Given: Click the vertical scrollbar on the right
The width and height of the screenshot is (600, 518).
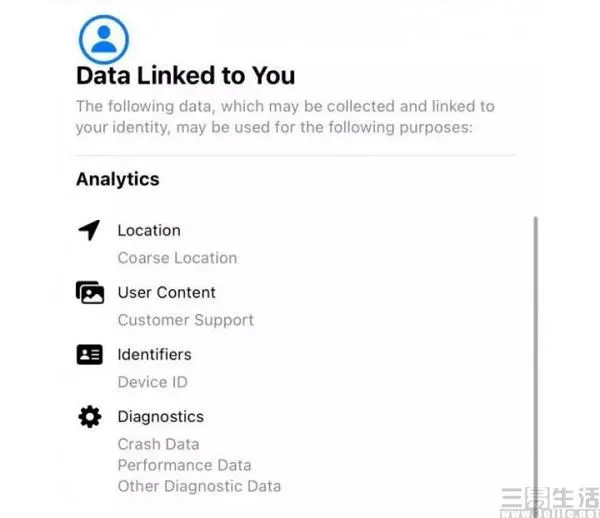Looking at the screenshot, I should coord(536,360).
